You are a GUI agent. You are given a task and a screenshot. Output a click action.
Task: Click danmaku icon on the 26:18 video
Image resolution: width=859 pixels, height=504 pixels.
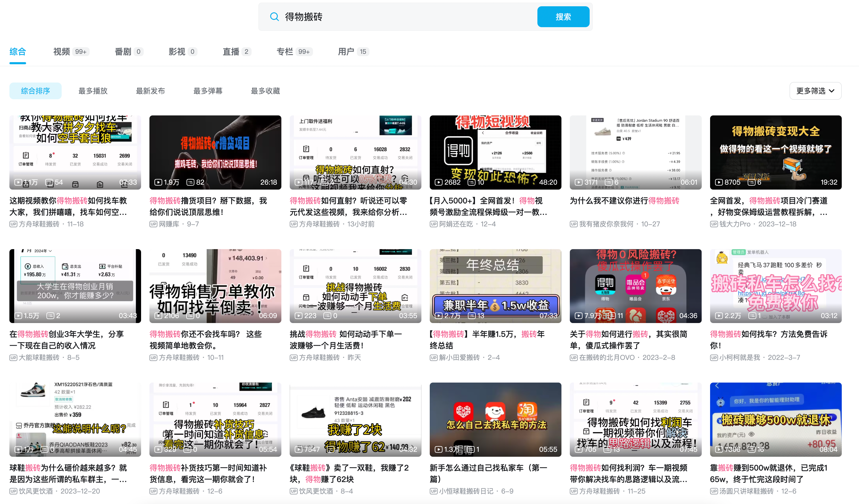(x=190, y=182)
